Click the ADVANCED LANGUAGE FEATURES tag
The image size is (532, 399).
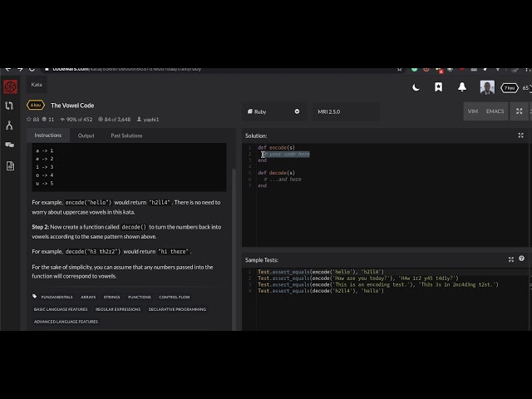[x=66, y=322]
